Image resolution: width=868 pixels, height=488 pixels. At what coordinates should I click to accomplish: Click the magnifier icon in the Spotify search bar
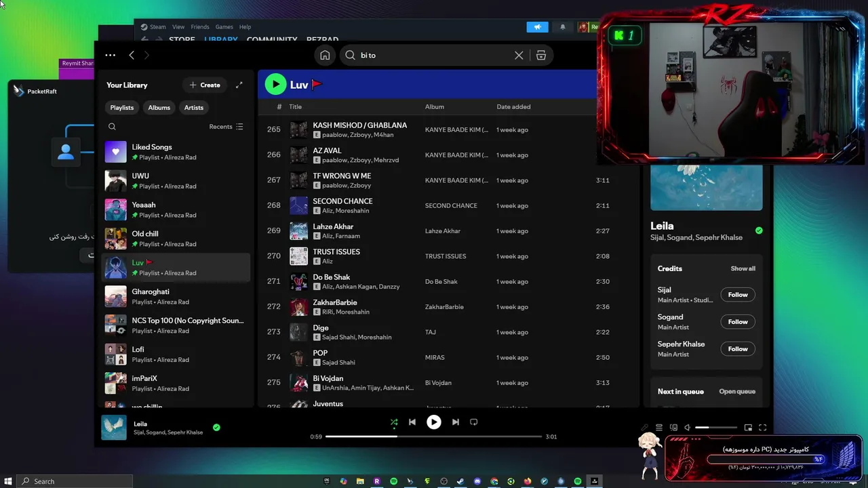pyautogui.click(x=350, y=56)
